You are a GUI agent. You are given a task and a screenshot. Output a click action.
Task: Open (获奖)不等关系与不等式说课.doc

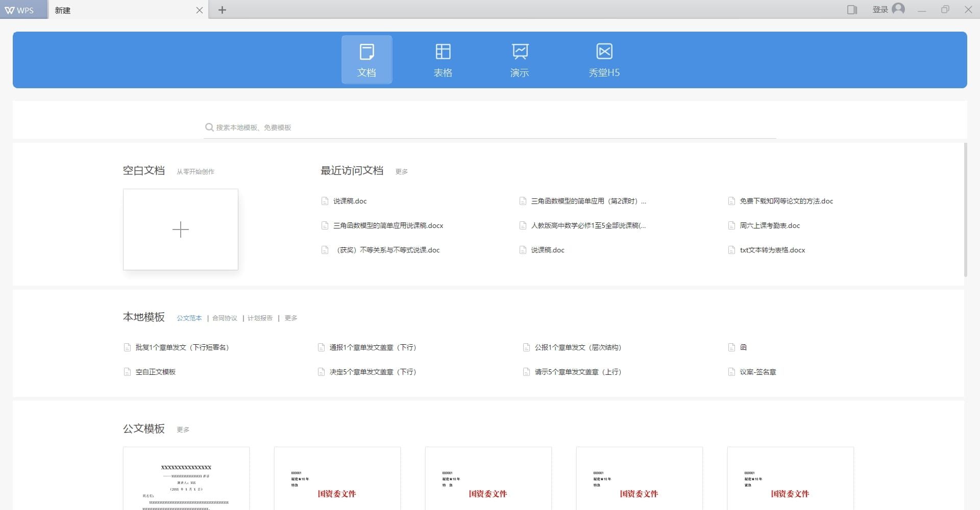click(x=386, y=250)
